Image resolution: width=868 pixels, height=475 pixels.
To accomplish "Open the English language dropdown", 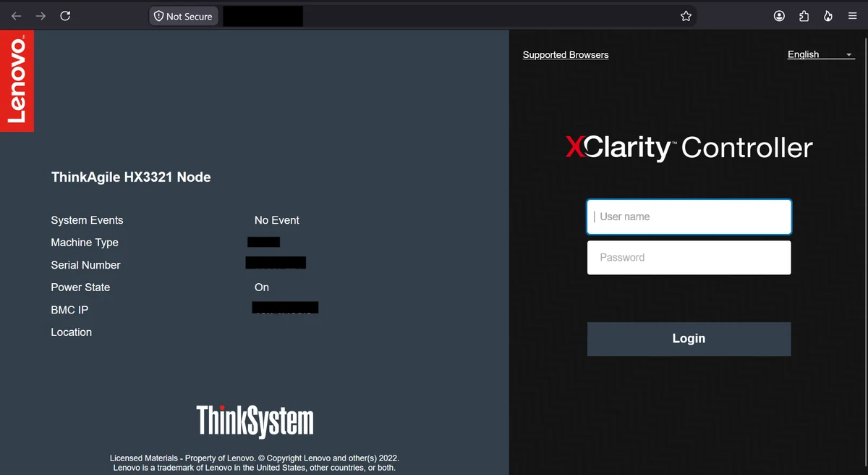I will [x=821, y=54].
